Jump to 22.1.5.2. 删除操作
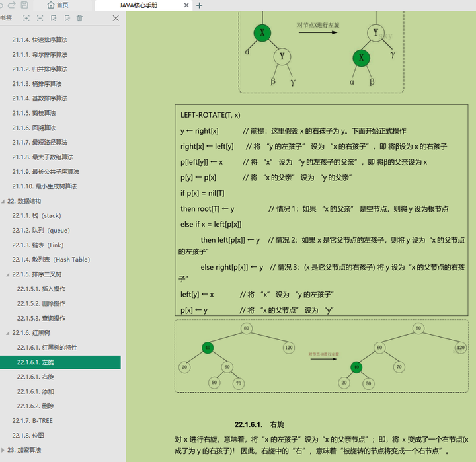 (41, 303)
